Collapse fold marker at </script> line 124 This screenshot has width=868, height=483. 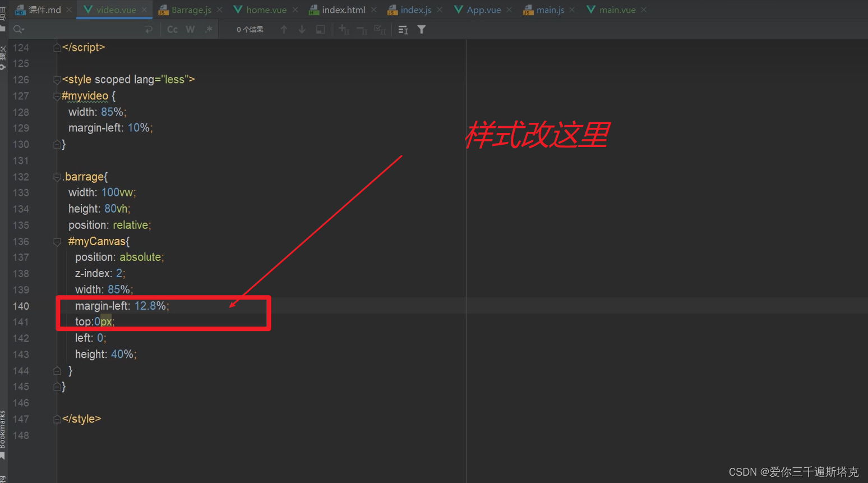[x=57, y=48]
